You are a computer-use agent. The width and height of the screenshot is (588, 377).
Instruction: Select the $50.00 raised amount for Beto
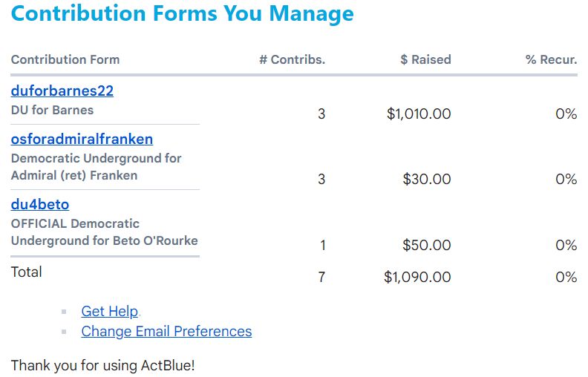(x=427, y=245)
